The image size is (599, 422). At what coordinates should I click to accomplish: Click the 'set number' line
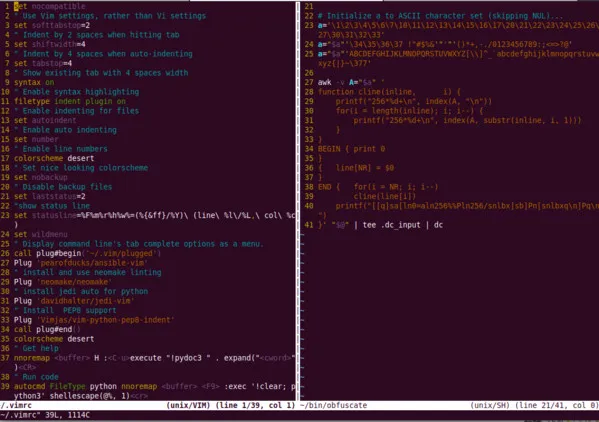(36, 139)
